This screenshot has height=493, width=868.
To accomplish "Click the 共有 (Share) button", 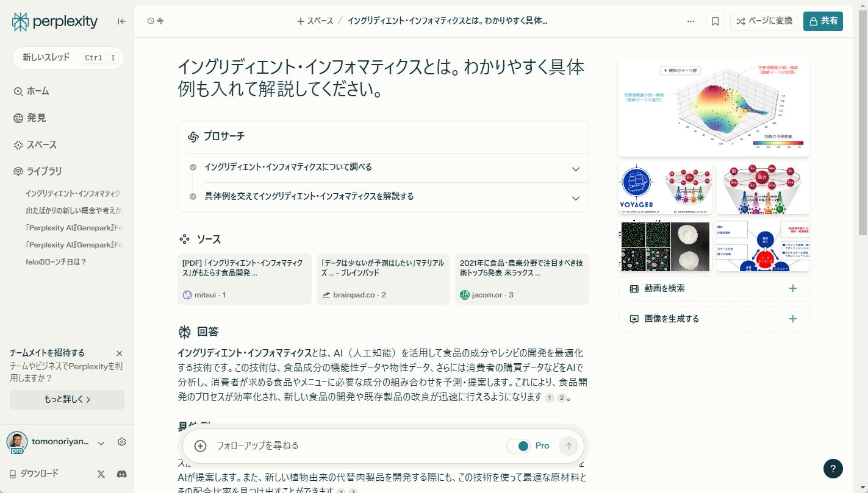I will tap(823, 21).
